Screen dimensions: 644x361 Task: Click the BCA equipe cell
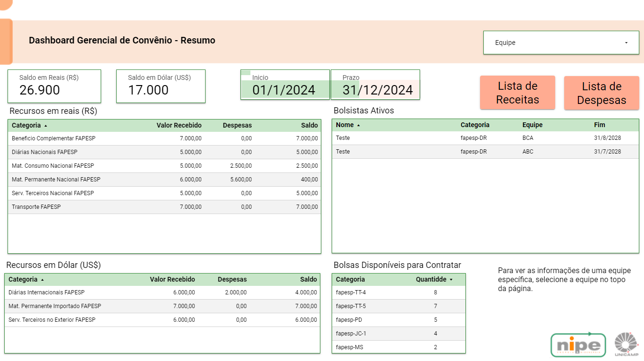(528, 138)
